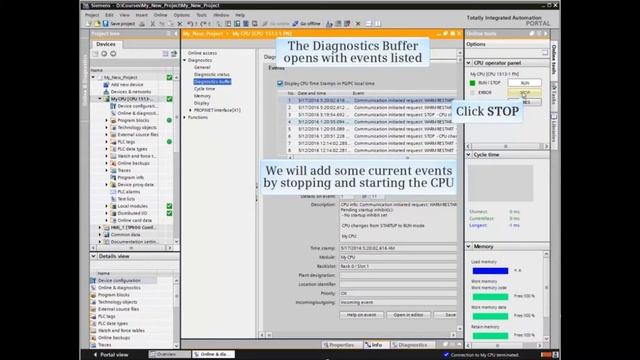Click the blue Load memory usage bar
Viewport: 640px width, 360px height.
coord(490,271)
